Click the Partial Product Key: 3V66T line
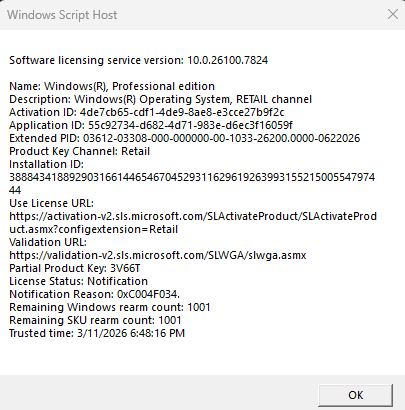The image size is (405, 410). (x=75, y=268)
